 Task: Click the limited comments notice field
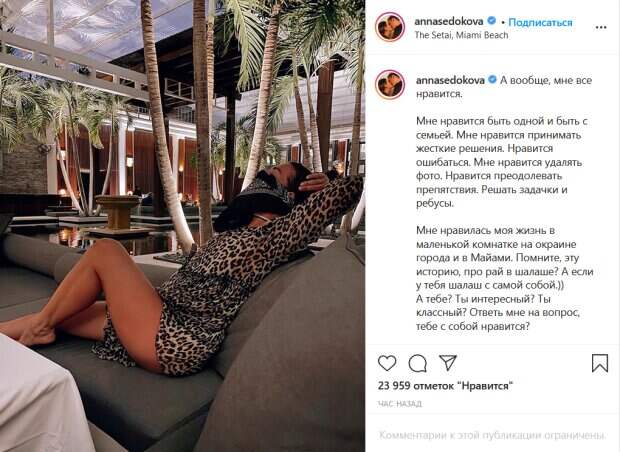coord(492,435)
